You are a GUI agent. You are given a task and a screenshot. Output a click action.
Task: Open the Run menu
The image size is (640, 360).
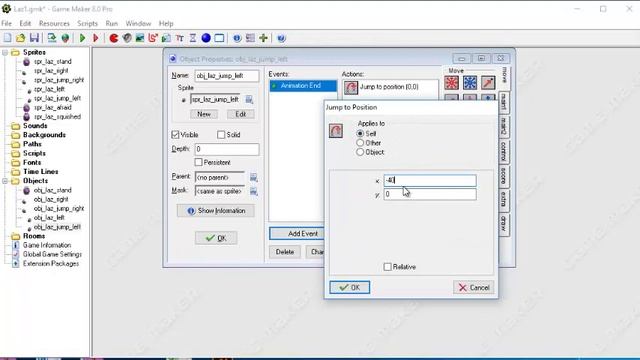(x=111, y=23)
